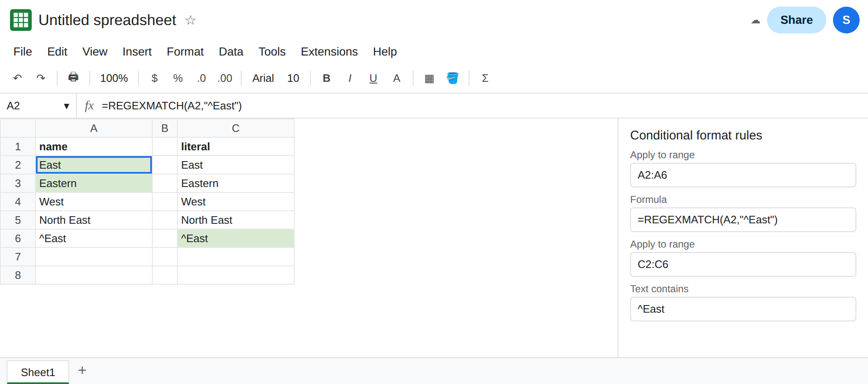
Task: Increase decimal places (.00)
Action: [225, 78]
